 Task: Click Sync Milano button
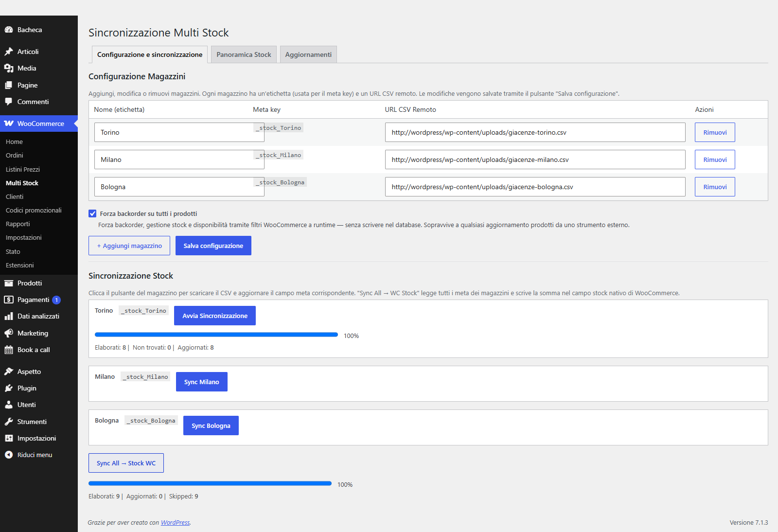(202, 382)
